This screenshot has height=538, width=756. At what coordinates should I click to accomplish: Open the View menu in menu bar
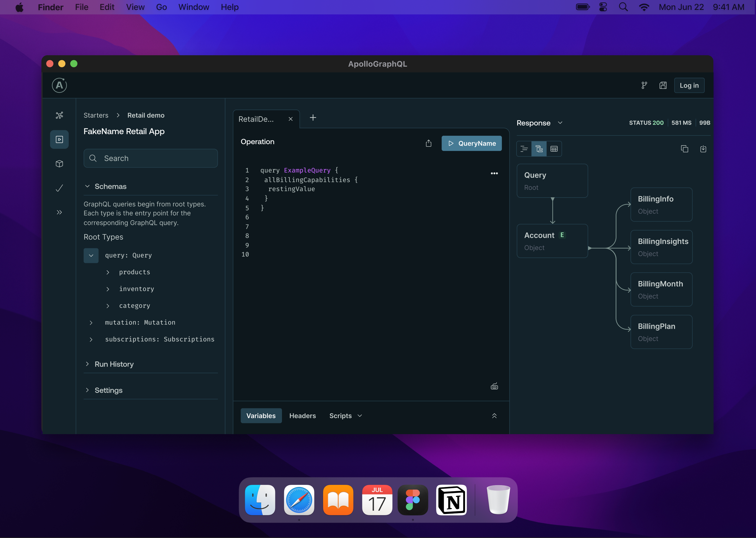click(x=135, y=7)
